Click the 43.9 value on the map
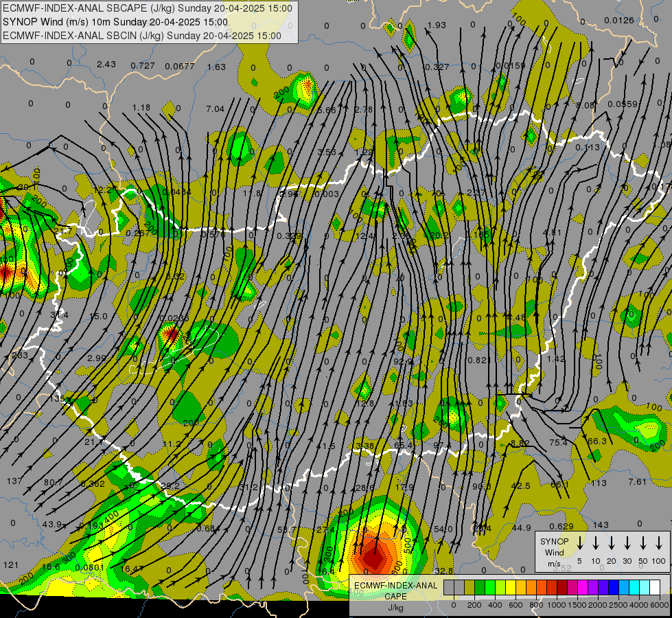Image resolution: width=672 pixels, height=618 pixels. pyautogui.click(x=52, y=524)
